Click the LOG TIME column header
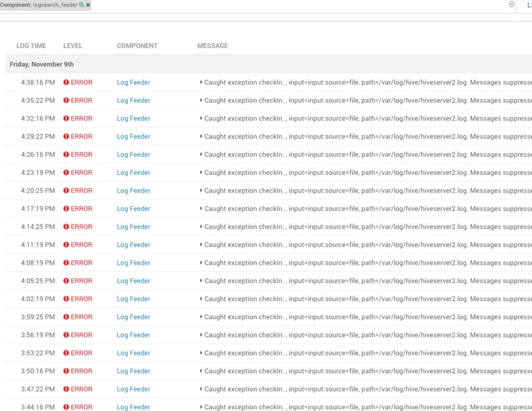 [31, 46]
